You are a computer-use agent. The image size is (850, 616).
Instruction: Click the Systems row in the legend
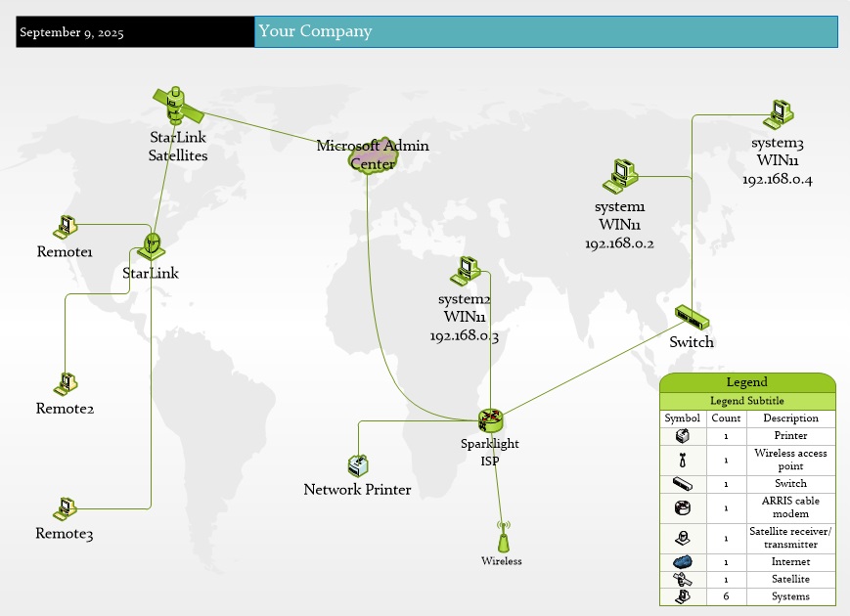pos(790,596)
